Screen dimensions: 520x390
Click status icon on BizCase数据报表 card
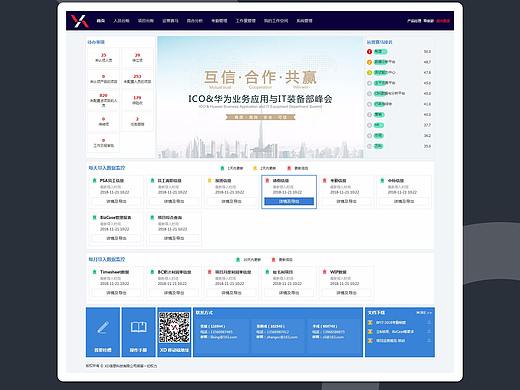click(x=94, y=217)
